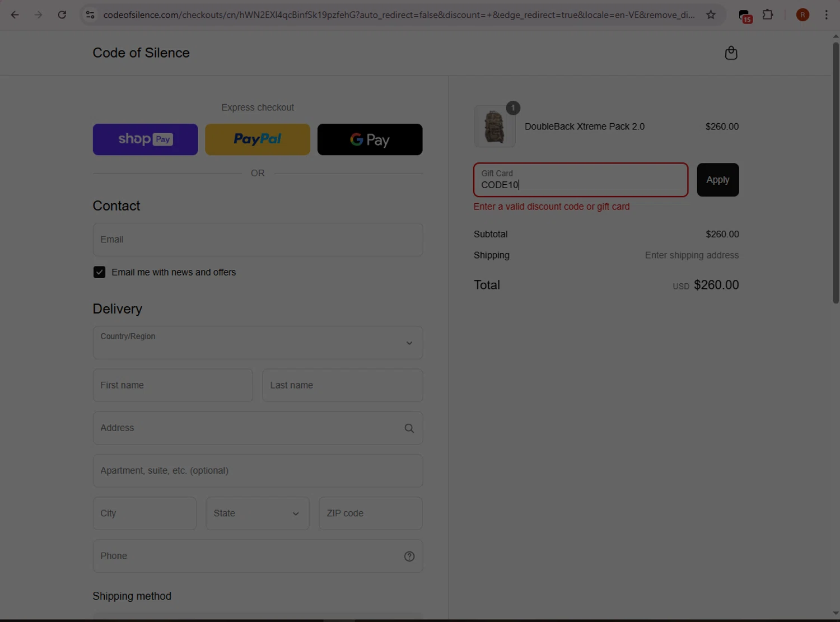Click the DoubleBack Xtreme Pack product thumbnail
The height and width of the screenshot is (622, 840).
tap(494, 127)
